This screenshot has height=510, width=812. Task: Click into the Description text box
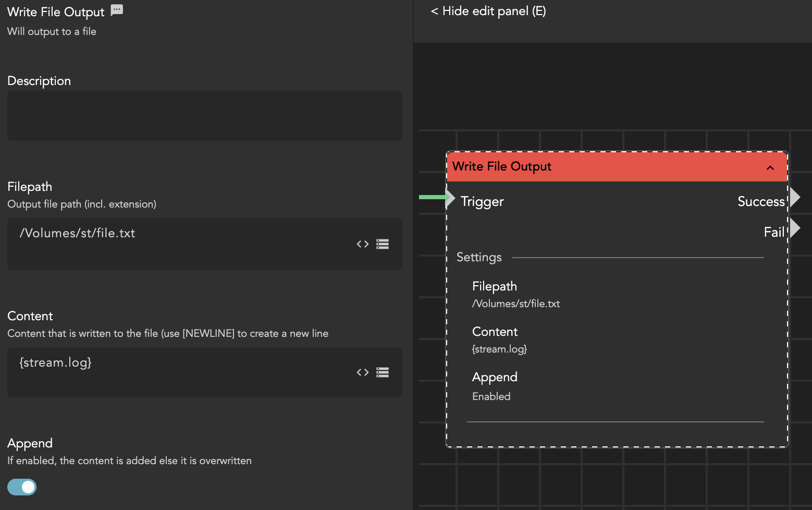click(x=204, y=116)
